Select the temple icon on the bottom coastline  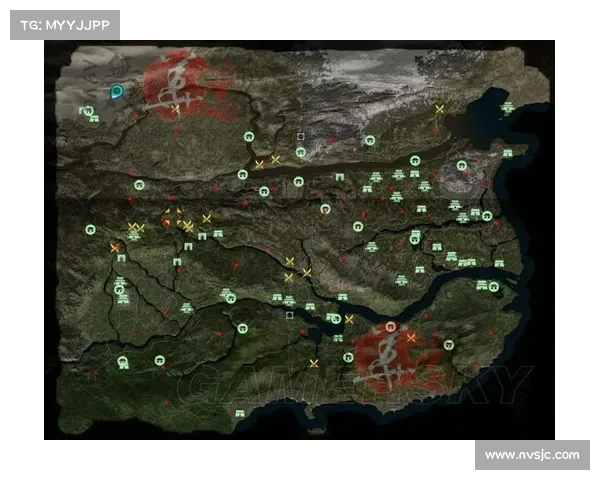coord(240,413)
